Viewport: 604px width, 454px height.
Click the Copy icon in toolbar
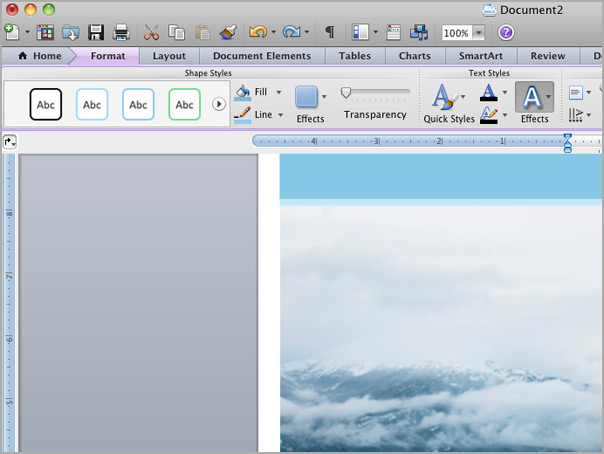[x=177, y=33]
